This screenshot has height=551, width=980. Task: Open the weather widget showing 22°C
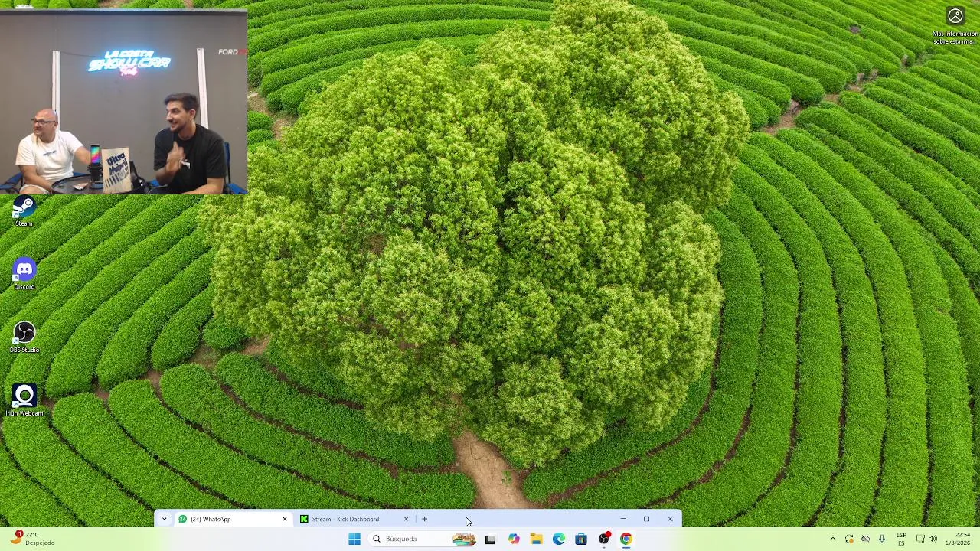click(x=32, y=539)
